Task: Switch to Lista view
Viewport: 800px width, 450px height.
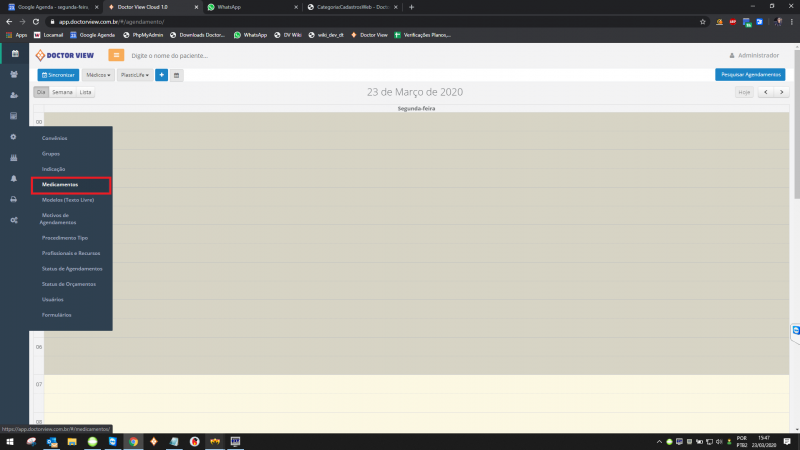Action: pyautogui.click(x=86, y=92)
